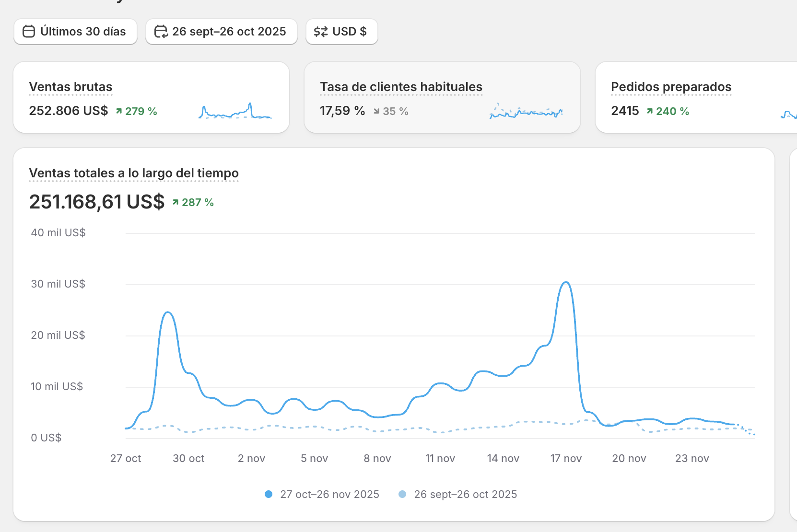Open the Ventas totales a lo largo del tiempo report

[134, 173]
